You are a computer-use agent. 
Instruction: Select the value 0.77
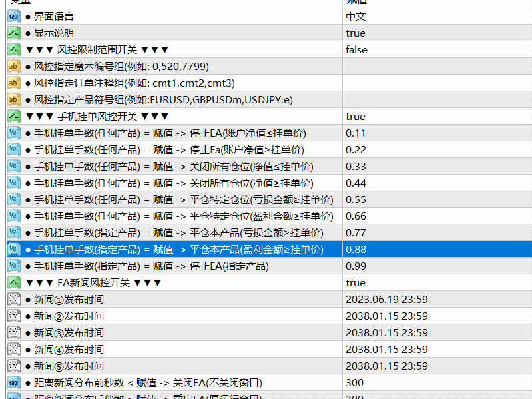click(x=356, y=232)
